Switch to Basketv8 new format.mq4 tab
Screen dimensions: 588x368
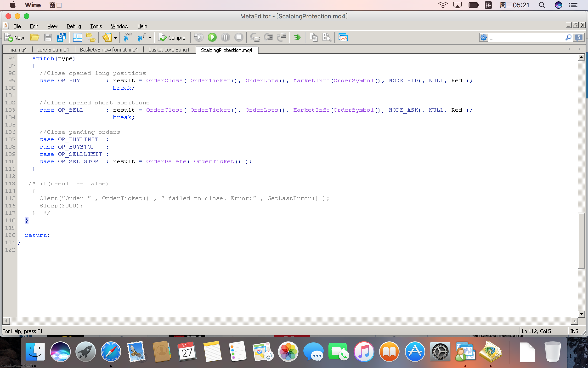point(109,50)
